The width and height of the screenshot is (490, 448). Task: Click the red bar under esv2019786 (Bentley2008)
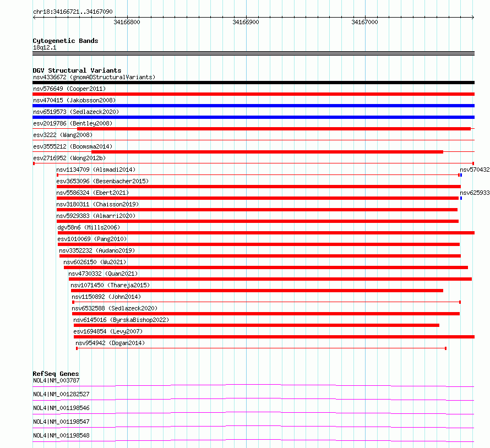tap(274, 129)
